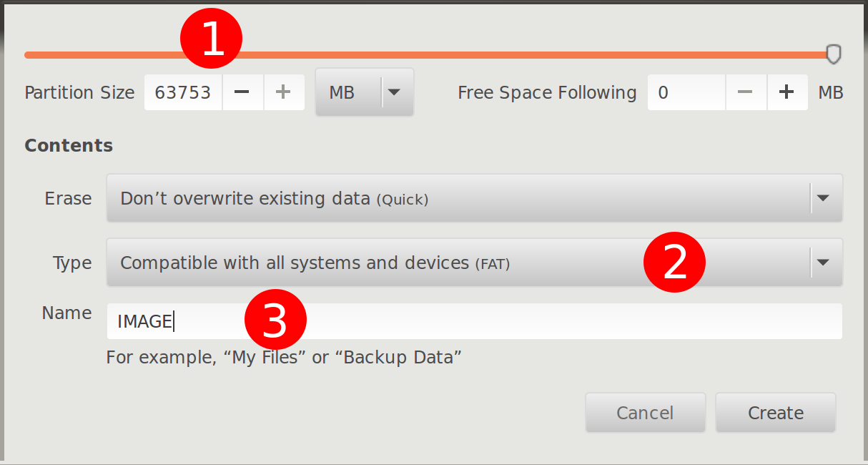Decrease Free Space Following with minus button
This screenshot has width=868, height=465.
[x=746, y=92]
